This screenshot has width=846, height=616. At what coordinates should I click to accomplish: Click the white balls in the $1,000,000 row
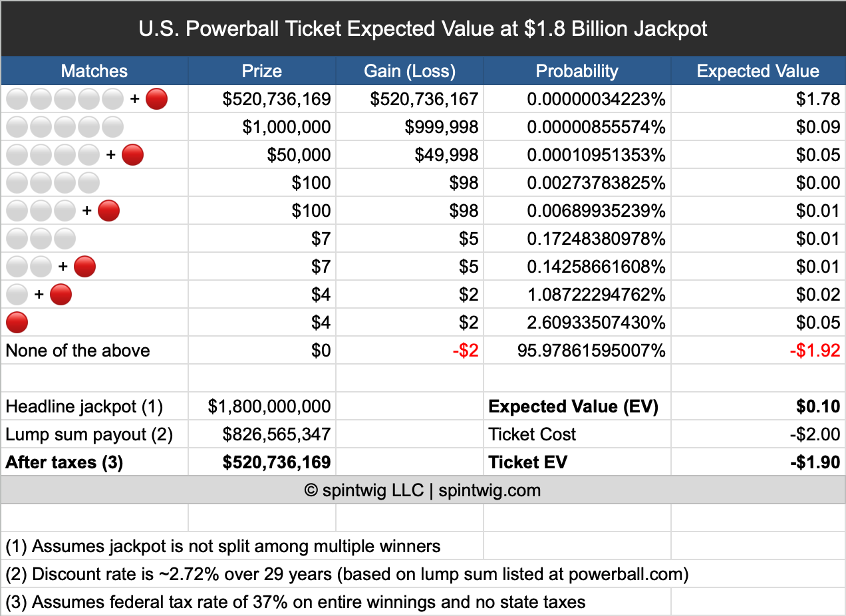(x=65, y=127)
